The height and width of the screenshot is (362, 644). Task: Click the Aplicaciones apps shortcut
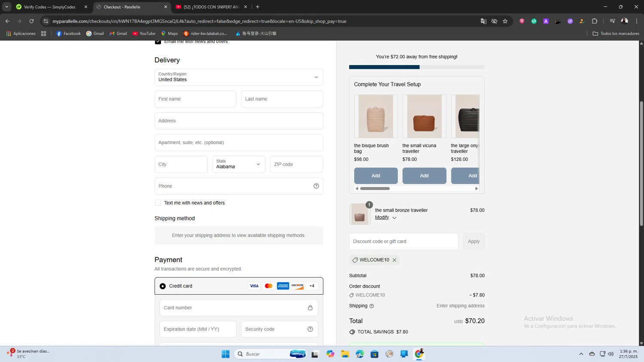click(21, 33)
